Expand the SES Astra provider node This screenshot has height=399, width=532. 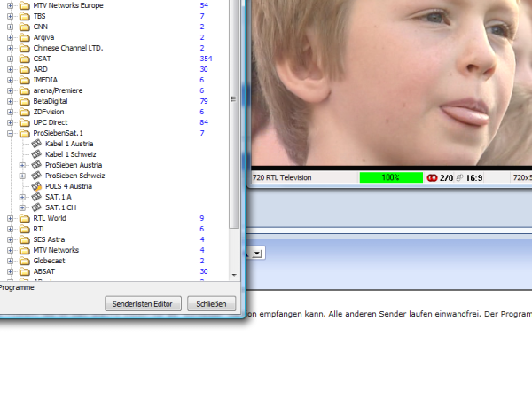pyautogui.click(x=10, y=240)
